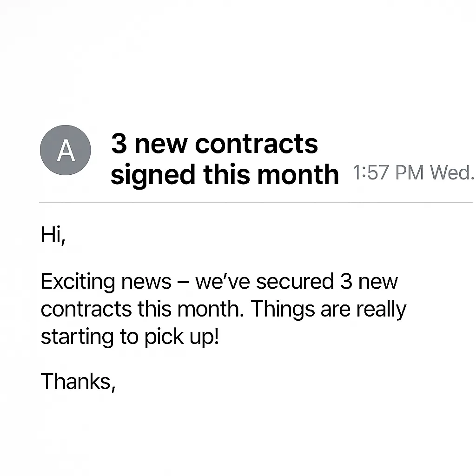Click the word "really" in the body text

381,310
